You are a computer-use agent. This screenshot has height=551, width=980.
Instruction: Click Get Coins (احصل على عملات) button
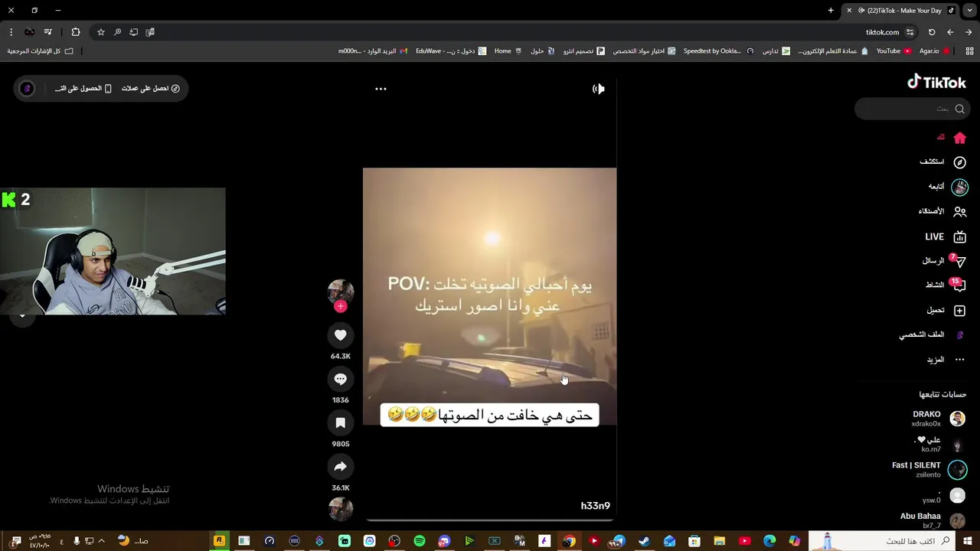[150, 89]
